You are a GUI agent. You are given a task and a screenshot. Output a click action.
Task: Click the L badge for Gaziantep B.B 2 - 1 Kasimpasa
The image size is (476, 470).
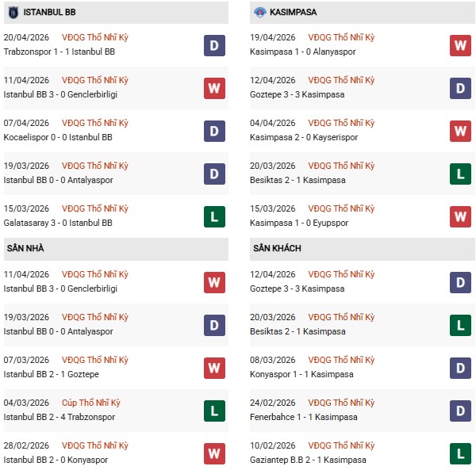[460, 453]
